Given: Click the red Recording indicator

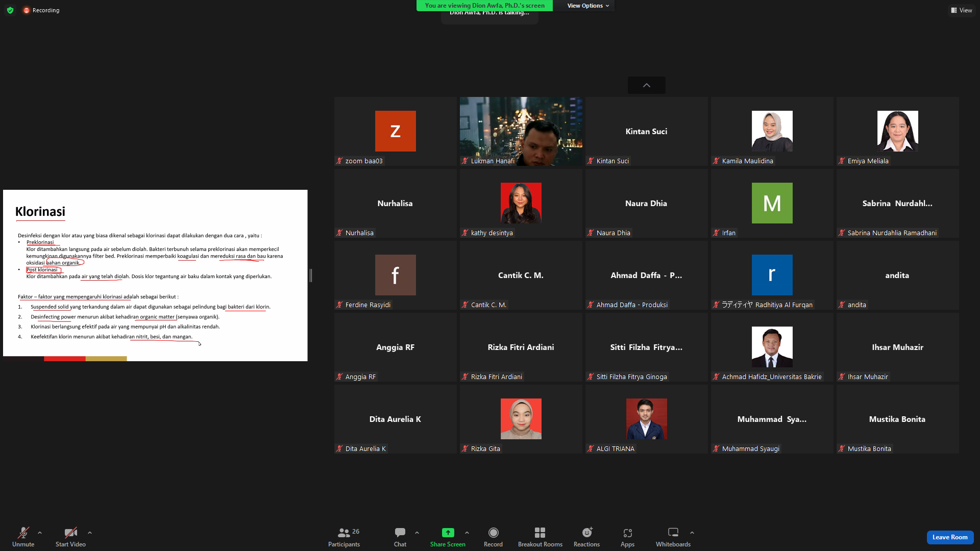Looking at the screenshot, I should click(41, 10).
